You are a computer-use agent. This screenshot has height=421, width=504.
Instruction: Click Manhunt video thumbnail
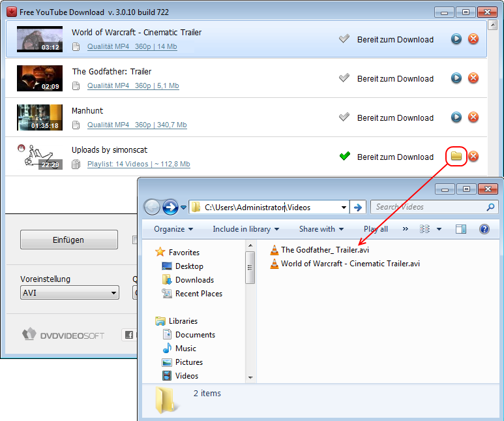40,117
